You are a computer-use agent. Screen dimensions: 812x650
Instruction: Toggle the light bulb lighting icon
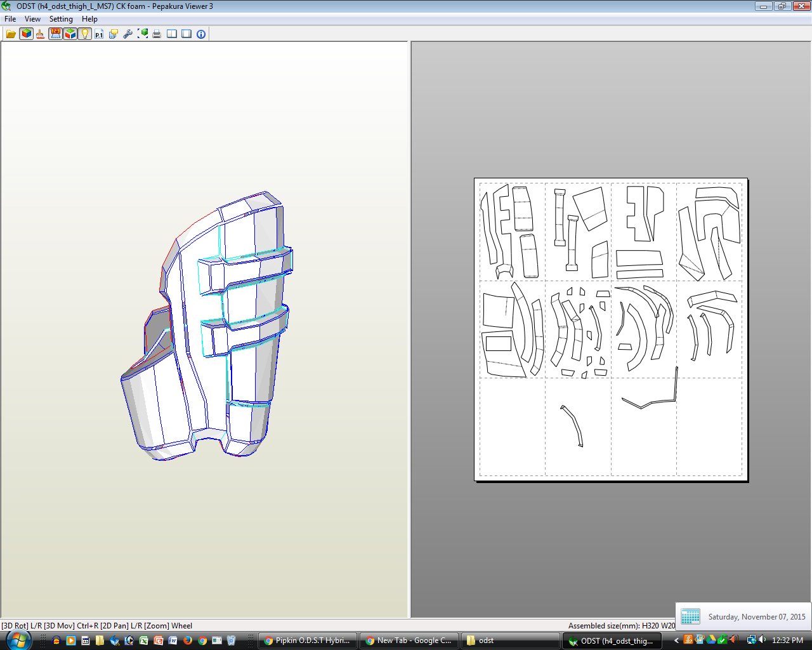pyautogui.click(x=84, y=34)
